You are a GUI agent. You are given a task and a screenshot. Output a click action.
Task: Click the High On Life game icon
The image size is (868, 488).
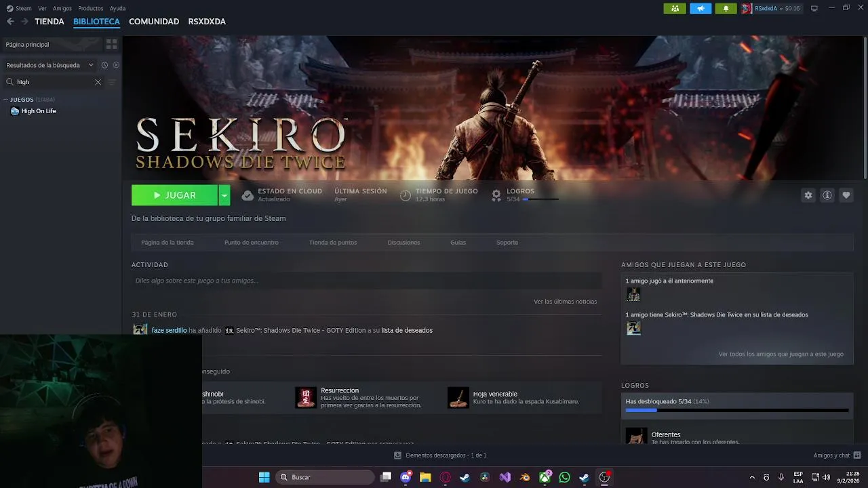click(x=15, y=111)
